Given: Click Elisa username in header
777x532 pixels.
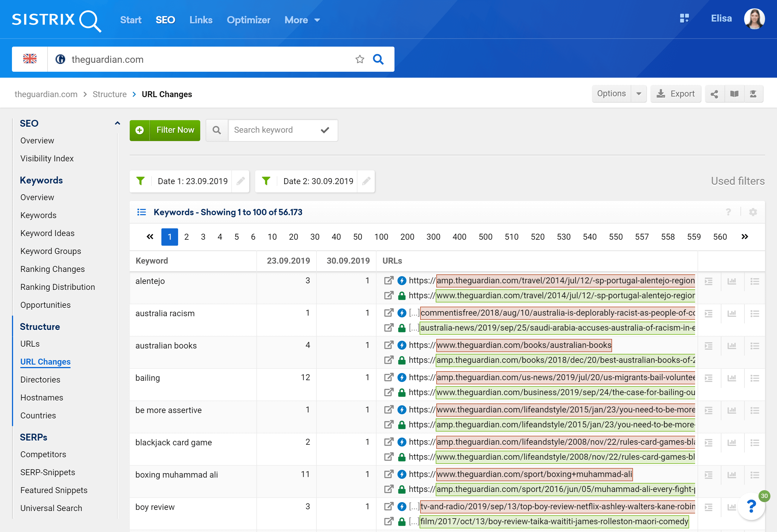Looking at the screenshot, I should 721,19.
